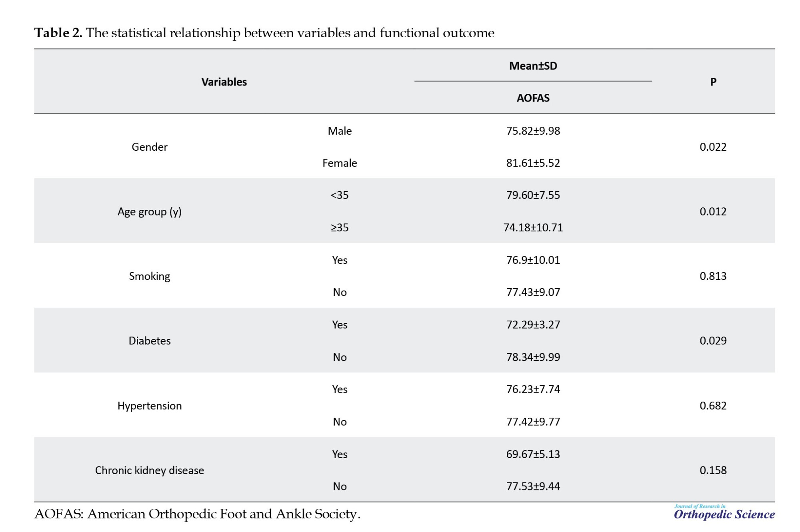
Task: Select the Diabetes row label
Action: pyautogui.click(x=150, y=341)
